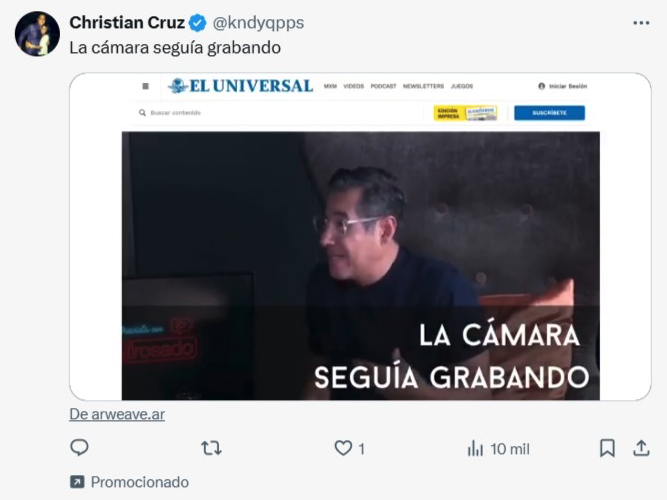Click the repost arrows icon
The image size is (667, 500).
point(211,448)
